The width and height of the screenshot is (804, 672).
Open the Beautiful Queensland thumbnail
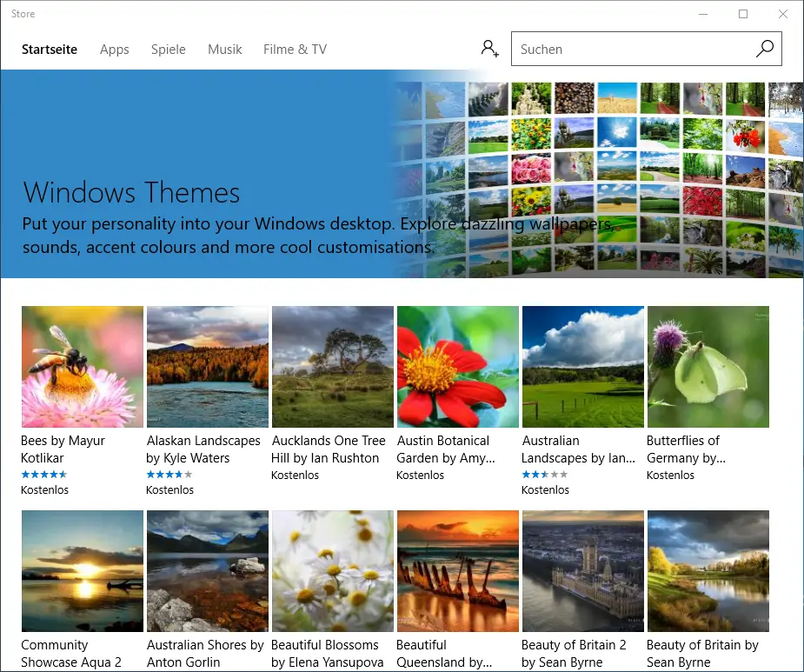pyautogui.click(x=458, y=571)
